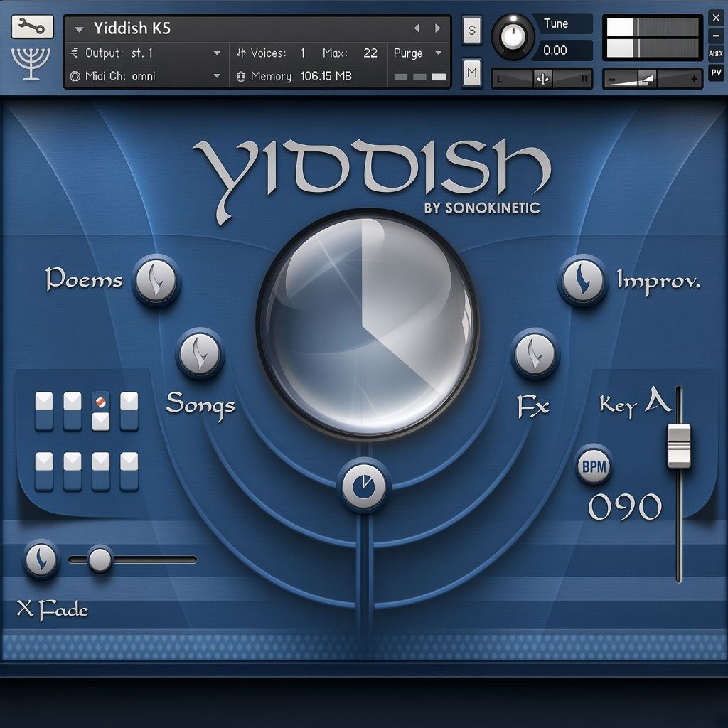This screenshot has height=728, width=728.
Task: Close the instrument with X button
Action: (x=715, y=18)
